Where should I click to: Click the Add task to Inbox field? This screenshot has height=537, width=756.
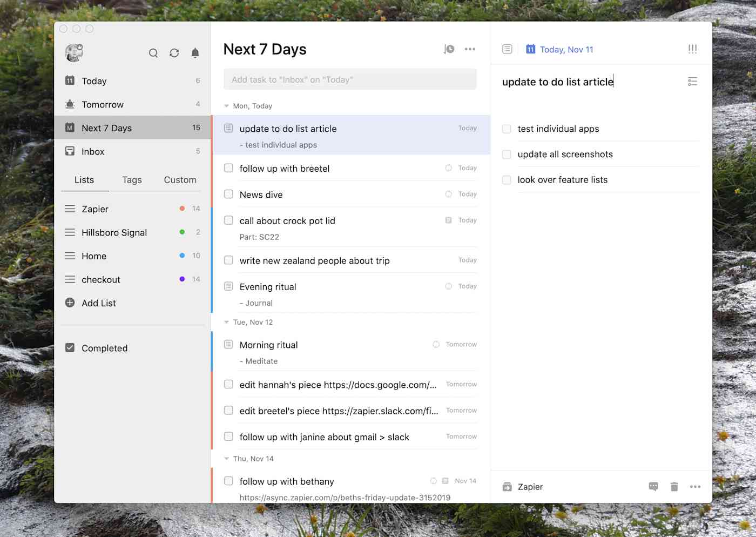click(x=350, y=79)
